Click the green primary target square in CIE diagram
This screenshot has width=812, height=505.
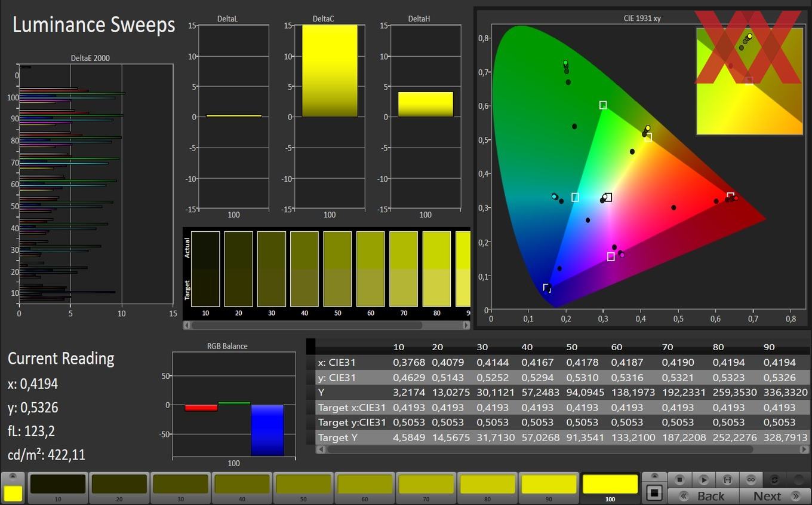click(603, 105)
